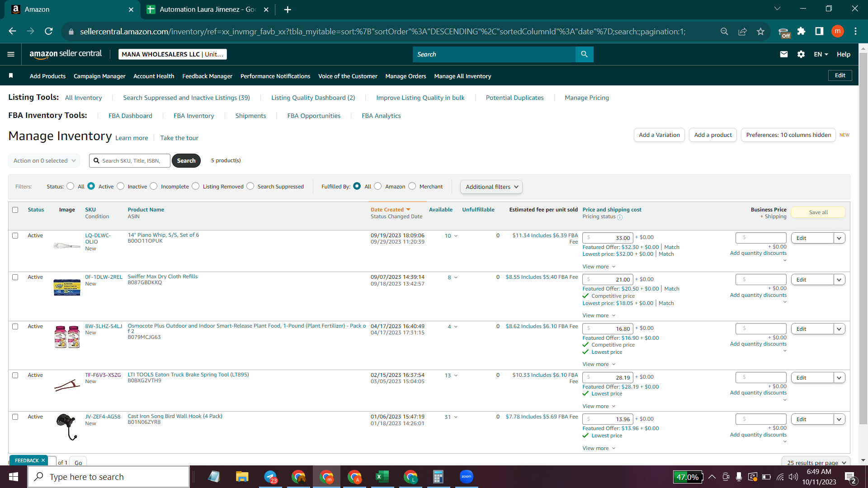Screen dimensions: 868x488
Task: Open the messages envelope icon
Action: click(x=784, y=54)
